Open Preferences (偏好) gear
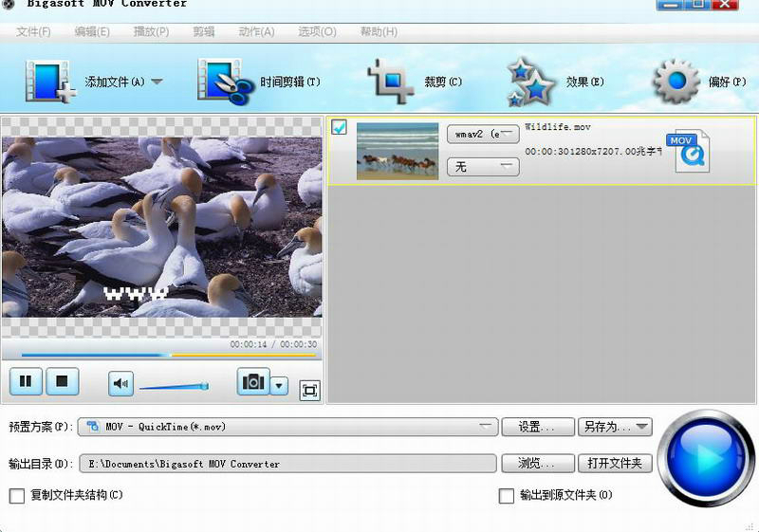 pyautogui.click(x=699, y=82)
